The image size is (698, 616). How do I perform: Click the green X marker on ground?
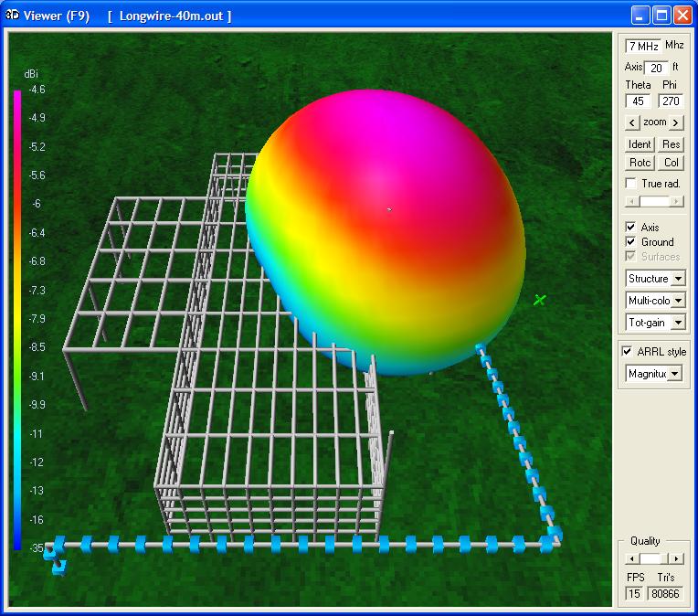point(540,300)
